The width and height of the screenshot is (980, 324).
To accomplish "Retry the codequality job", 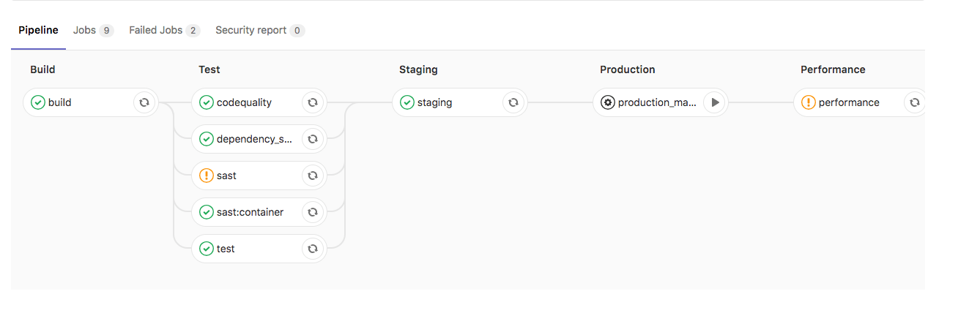I will (x=313, y=102).
